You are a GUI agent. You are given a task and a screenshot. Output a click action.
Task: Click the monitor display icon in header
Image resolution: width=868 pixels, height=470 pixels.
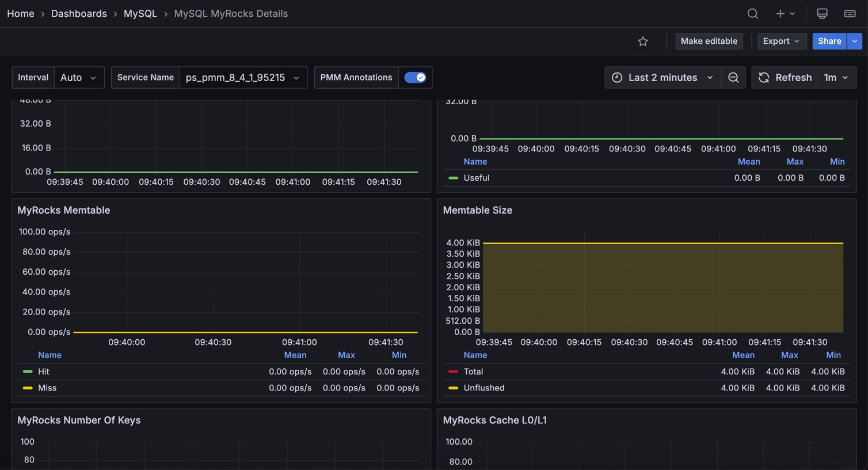[x=822, y=14]
